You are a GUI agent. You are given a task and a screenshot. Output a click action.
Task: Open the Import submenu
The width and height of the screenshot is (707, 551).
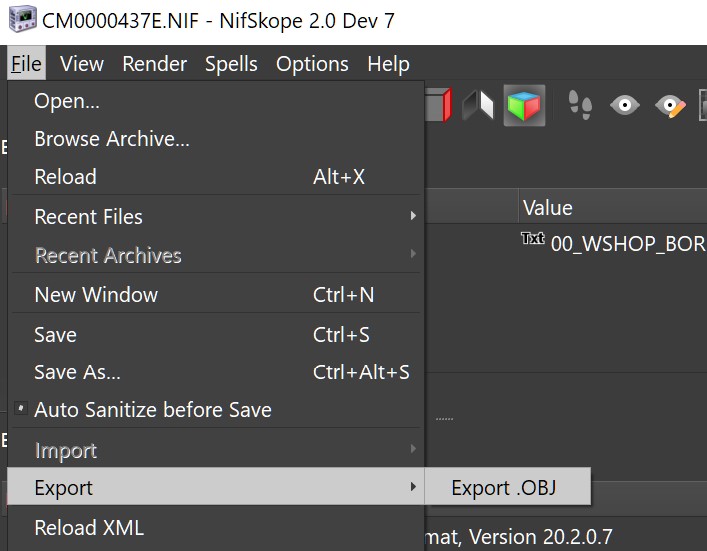[x=66, y=451]
